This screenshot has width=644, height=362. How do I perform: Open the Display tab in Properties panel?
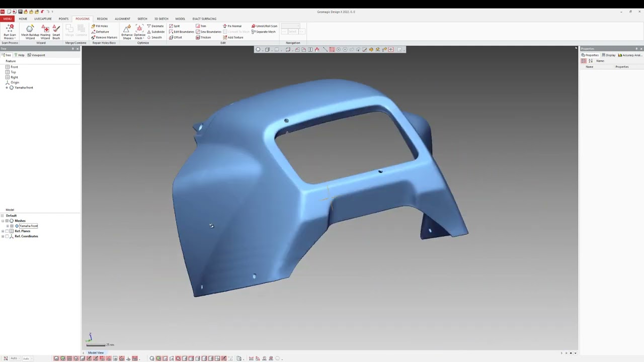609,55
